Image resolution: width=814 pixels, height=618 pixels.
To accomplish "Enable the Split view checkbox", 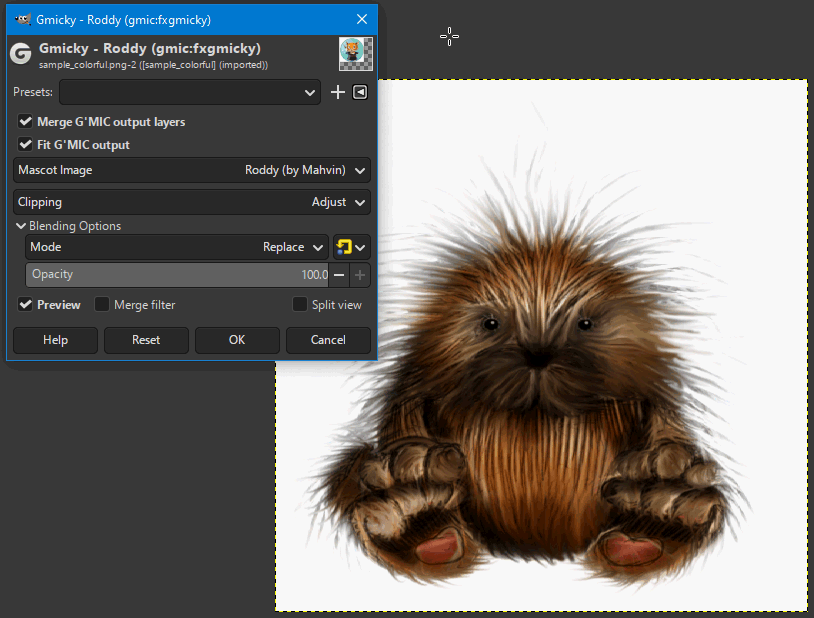I will [x=300, y=304].
